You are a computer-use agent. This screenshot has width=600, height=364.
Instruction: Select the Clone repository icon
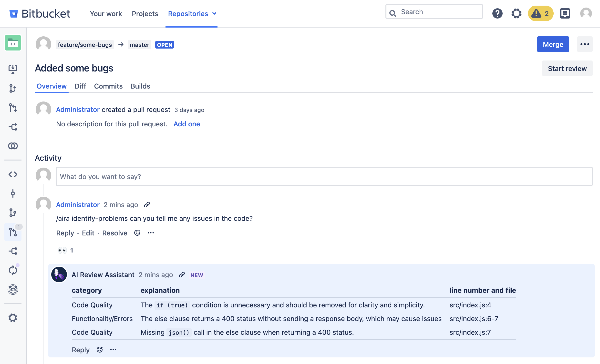point(13,69)
